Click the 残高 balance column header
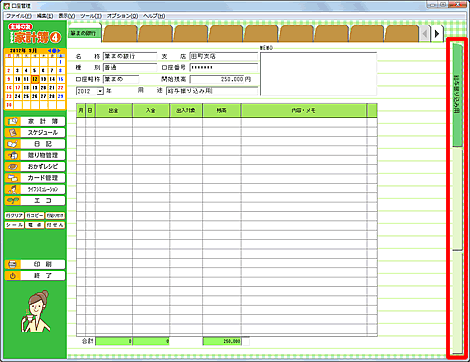The image size is (470, 362). [x=222, y=110]
